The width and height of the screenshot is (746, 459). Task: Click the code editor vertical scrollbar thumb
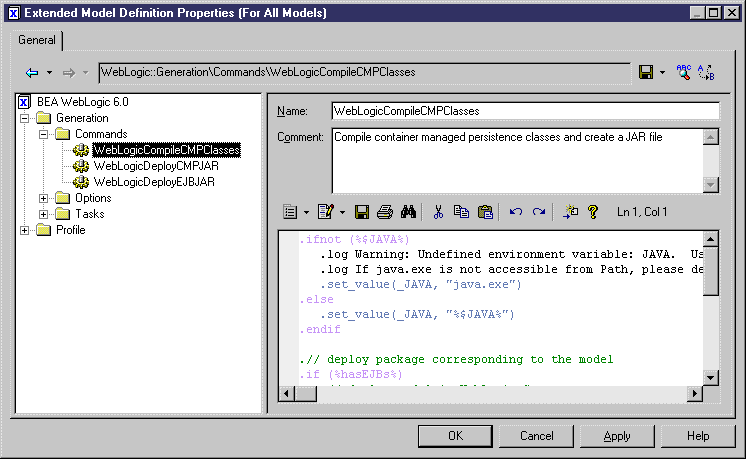710,271
